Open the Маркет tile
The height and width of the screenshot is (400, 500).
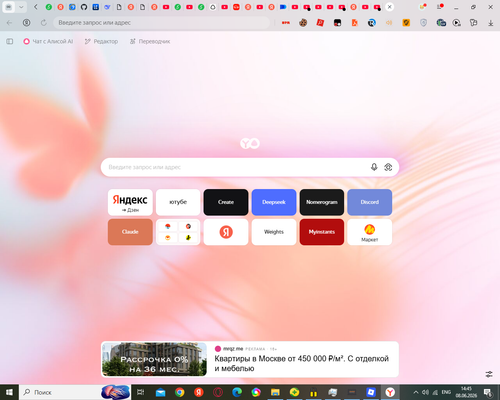[370, 232]
